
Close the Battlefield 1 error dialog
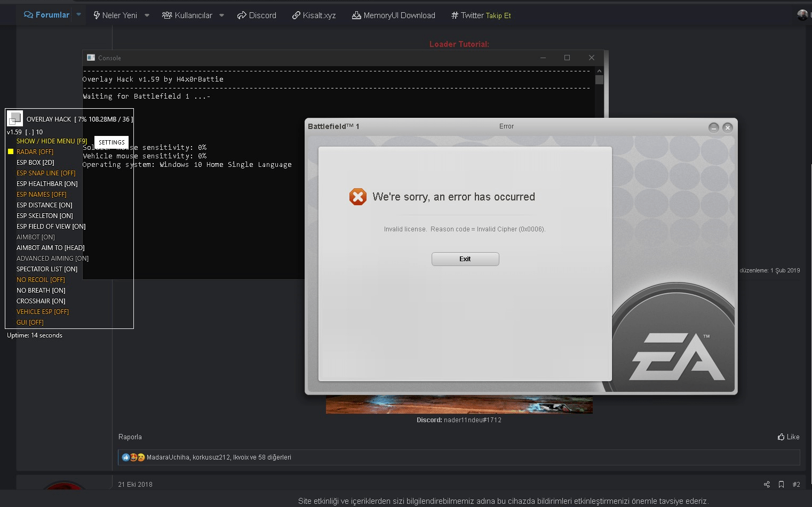728,127
